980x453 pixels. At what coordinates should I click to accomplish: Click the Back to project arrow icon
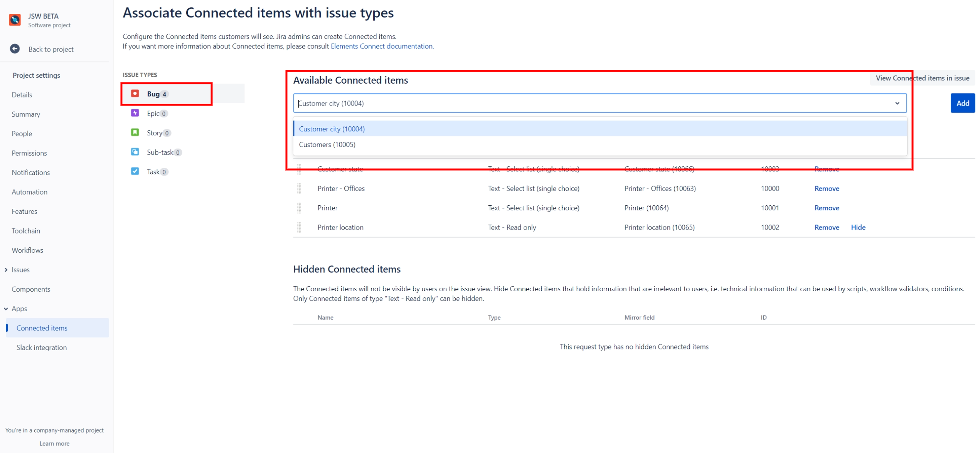click(x=15, y=49)
